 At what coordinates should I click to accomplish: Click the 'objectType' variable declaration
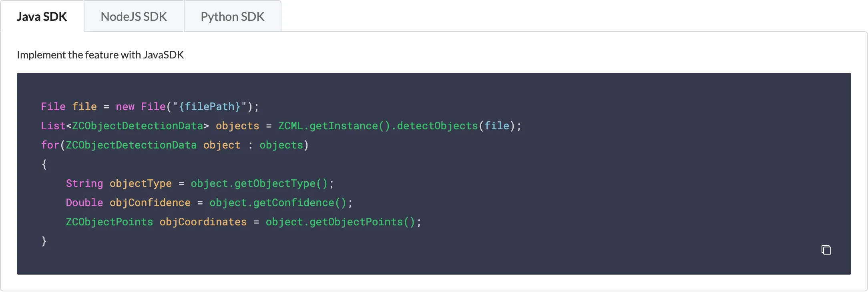tap(141, 183)
